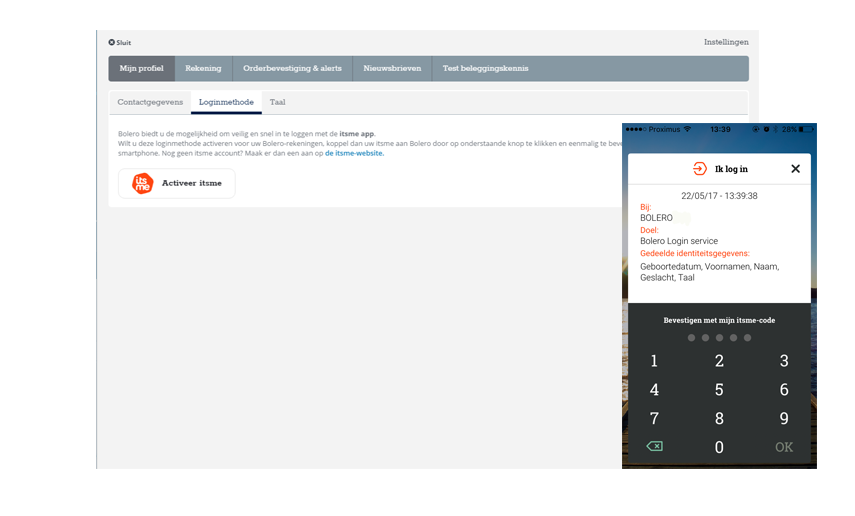The width and height of the screenshot is (855, 516).
Task: Switch to the Rekening tab
Action: (203, 69)
